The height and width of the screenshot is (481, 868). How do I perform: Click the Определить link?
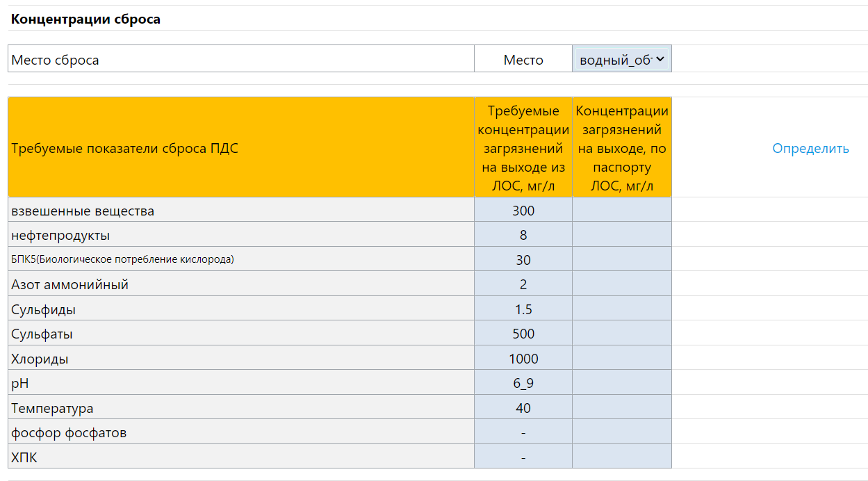[810, 148]
